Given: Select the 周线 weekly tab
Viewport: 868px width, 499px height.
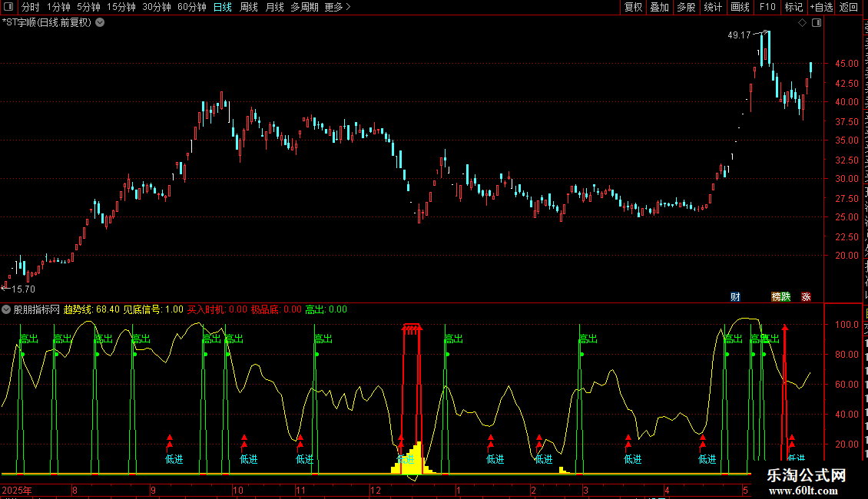Looking at the screenshot, I should coord(249,7).
